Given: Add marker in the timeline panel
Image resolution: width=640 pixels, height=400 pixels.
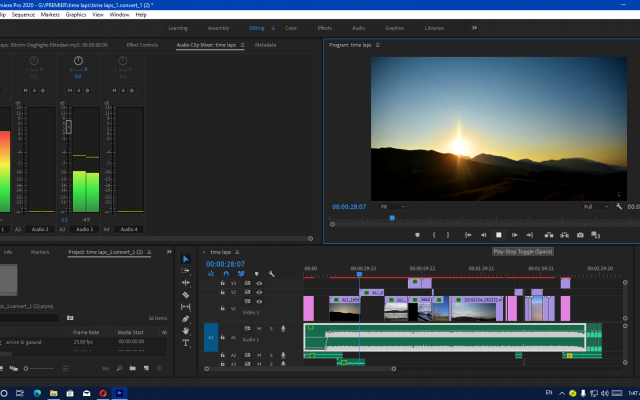Looking at the screenshot, I should (x=256, y=274).
